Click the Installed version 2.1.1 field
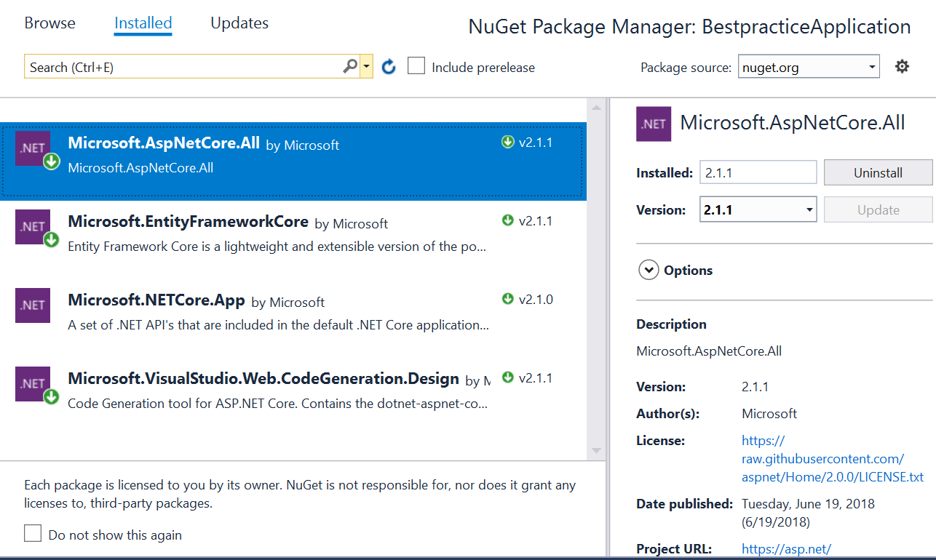The width and height of the screenshot is (936, 560). pyautogui.click(x=758, y=172)
